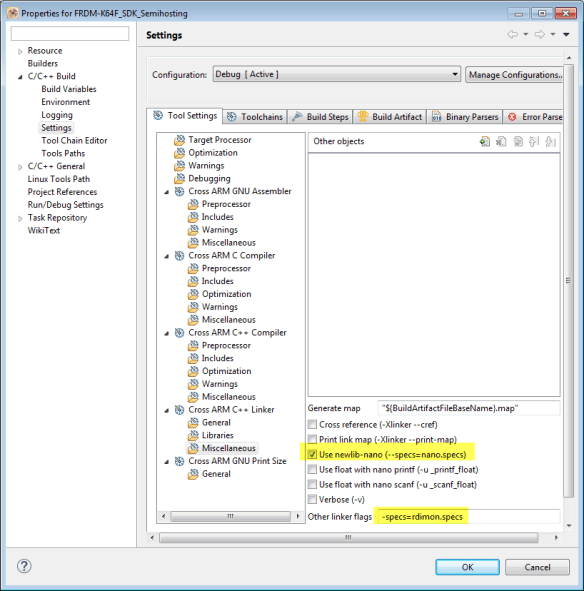Screen dimensions: 584x591
Task: Click the Move Down icon in Other objects
Action: (550, 142)
